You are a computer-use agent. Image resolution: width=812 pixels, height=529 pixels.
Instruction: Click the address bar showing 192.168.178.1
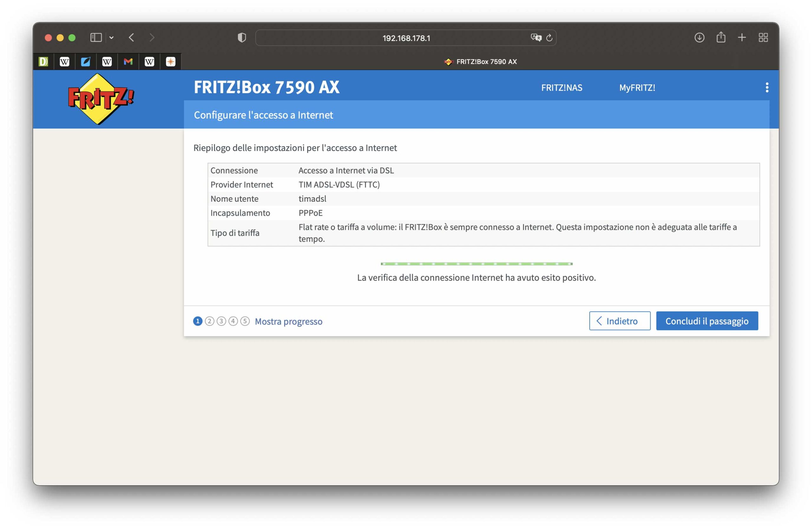click(406, 38)
